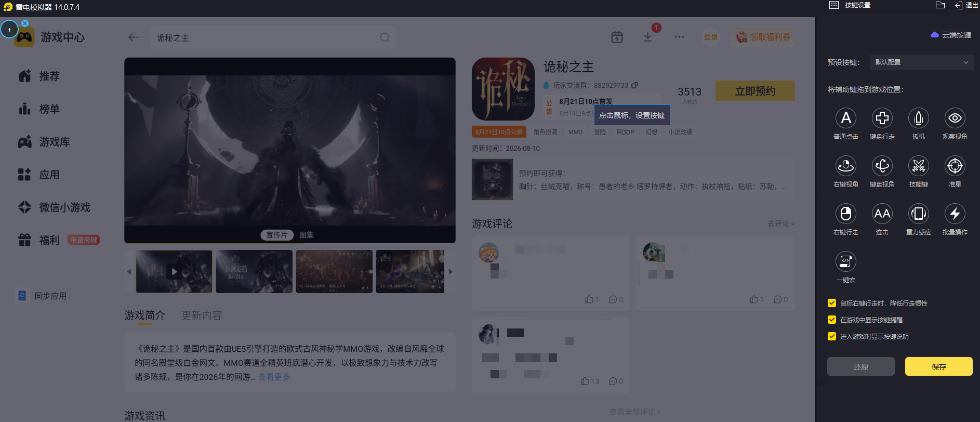Focus the search field containing 诡秘之主
The image size is (980, 422).
coord(273,37)
